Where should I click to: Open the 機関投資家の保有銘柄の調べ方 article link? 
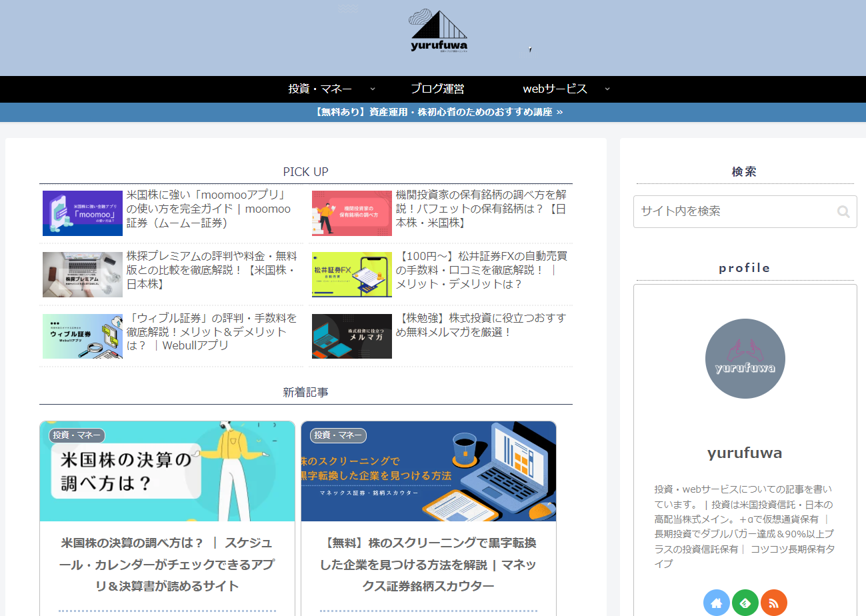[x=483, y=209]
